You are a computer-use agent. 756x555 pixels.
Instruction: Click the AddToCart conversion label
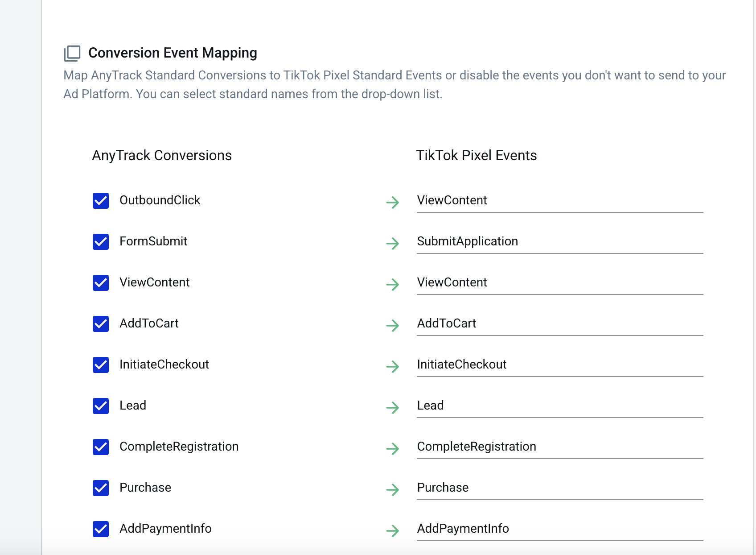coord(149,323)
